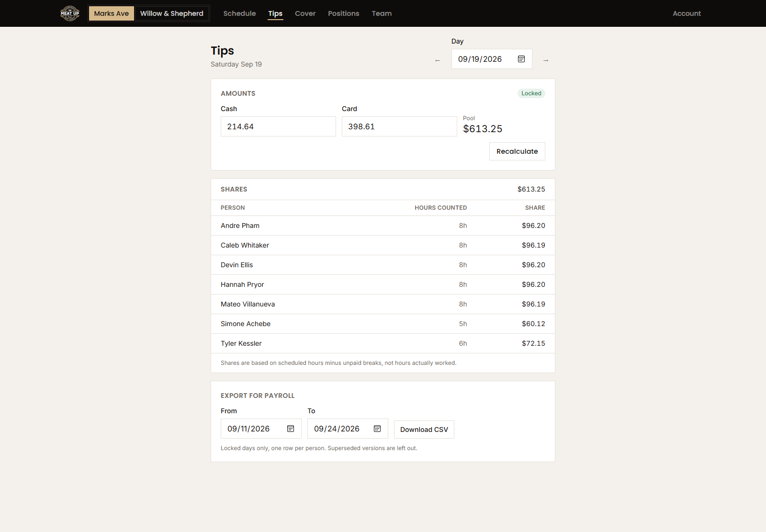Focus the Card amount field
766x532 pixels.
(x=399, y=126)
